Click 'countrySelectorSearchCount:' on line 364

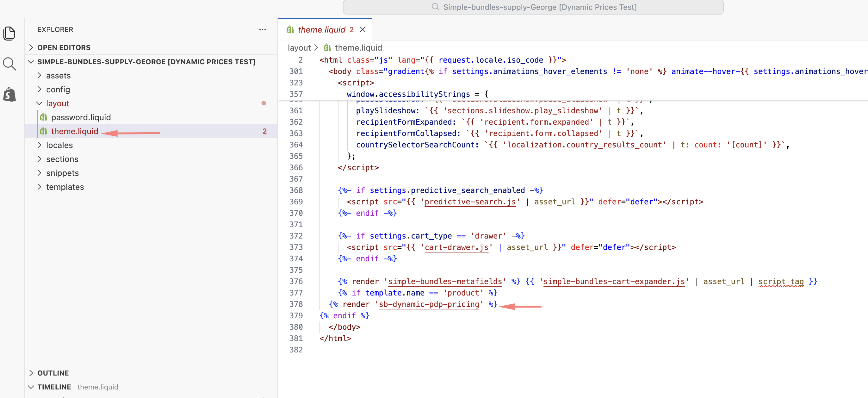tap(418, 145)
